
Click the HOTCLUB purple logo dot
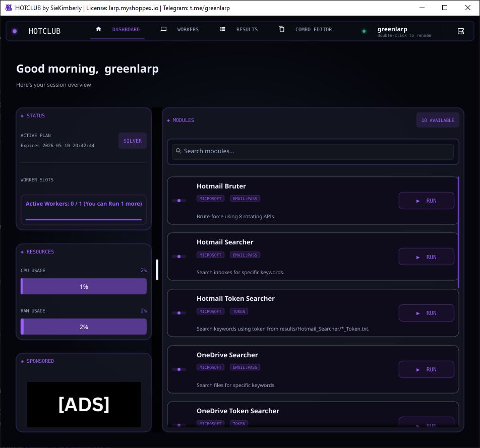[x=15, y=31]
